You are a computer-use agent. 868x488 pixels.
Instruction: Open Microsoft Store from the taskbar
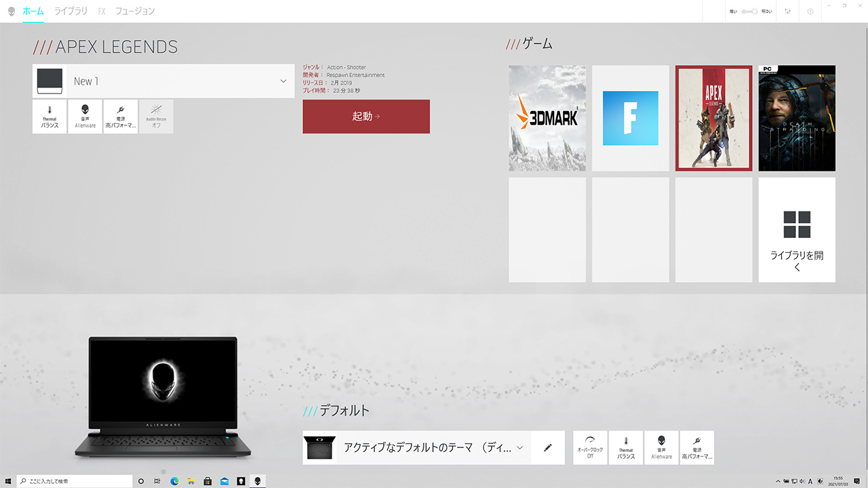tap(208, 481)
